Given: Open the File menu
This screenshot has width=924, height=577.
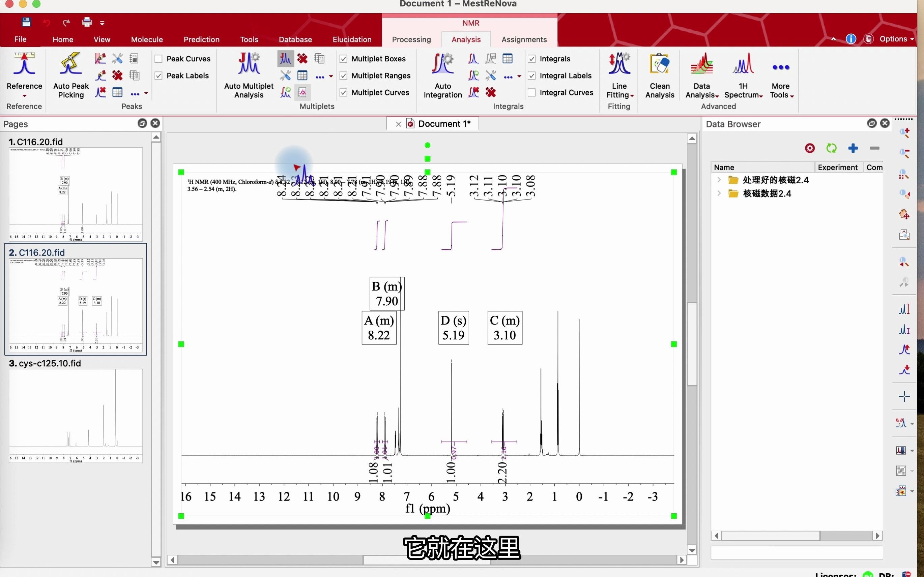Looking at the screenshot, I should pyautogui.click(x=20, y=39).
